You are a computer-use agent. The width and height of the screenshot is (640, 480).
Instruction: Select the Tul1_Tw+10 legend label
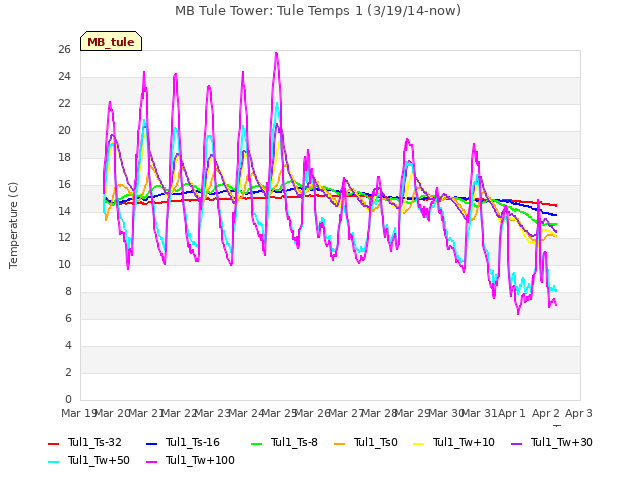click(x=464, y=442)
